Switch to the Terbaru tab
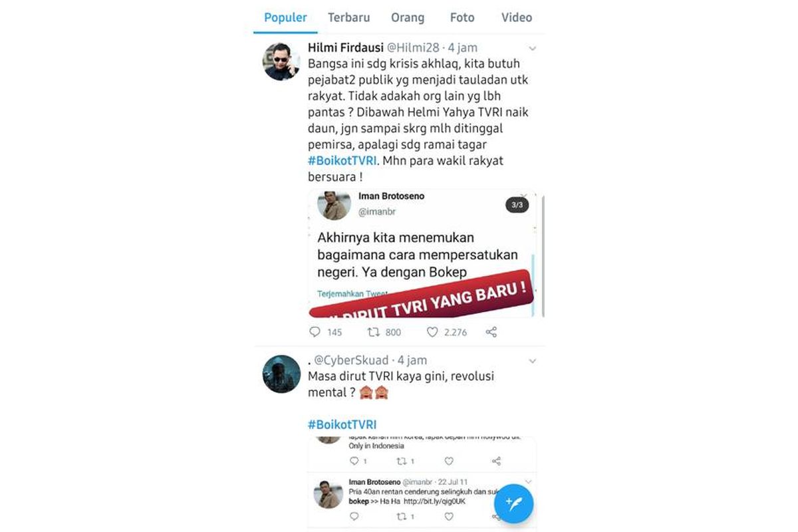Viewport: 798px width, 532px height. coord(348,18)
